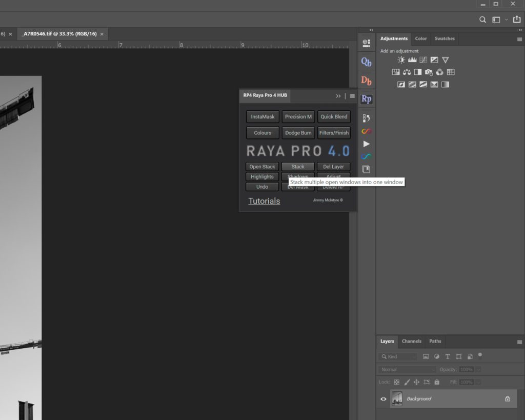
Task: Add a Color Balance adjustment (scales icon)
Action: 407,72
